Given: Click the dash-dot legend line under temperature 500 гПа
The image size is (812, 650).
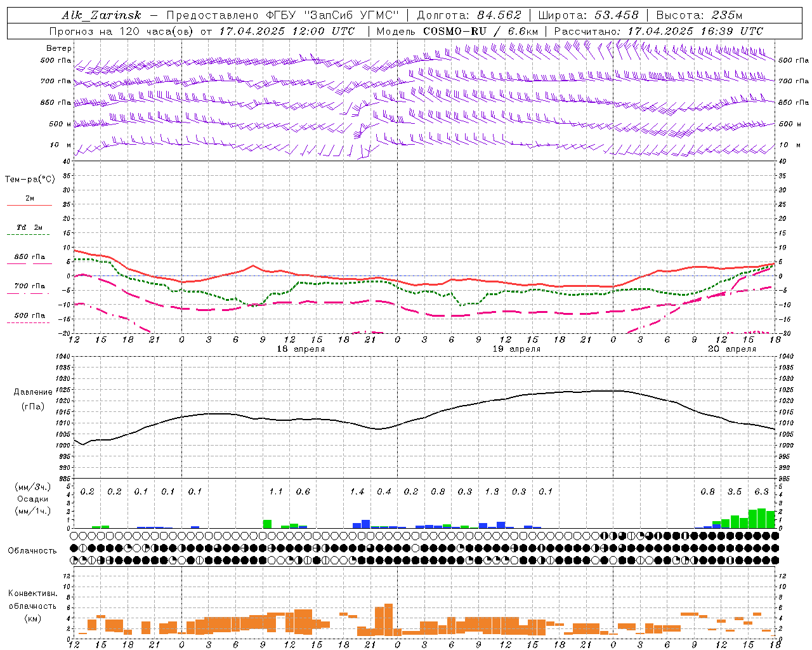Looking at the screenshot, I should (29, 323).
